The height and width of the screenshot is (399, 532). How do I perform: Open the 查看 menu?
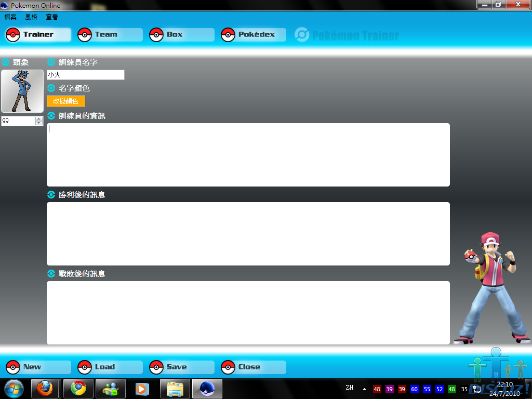click(x=51, y=17)
